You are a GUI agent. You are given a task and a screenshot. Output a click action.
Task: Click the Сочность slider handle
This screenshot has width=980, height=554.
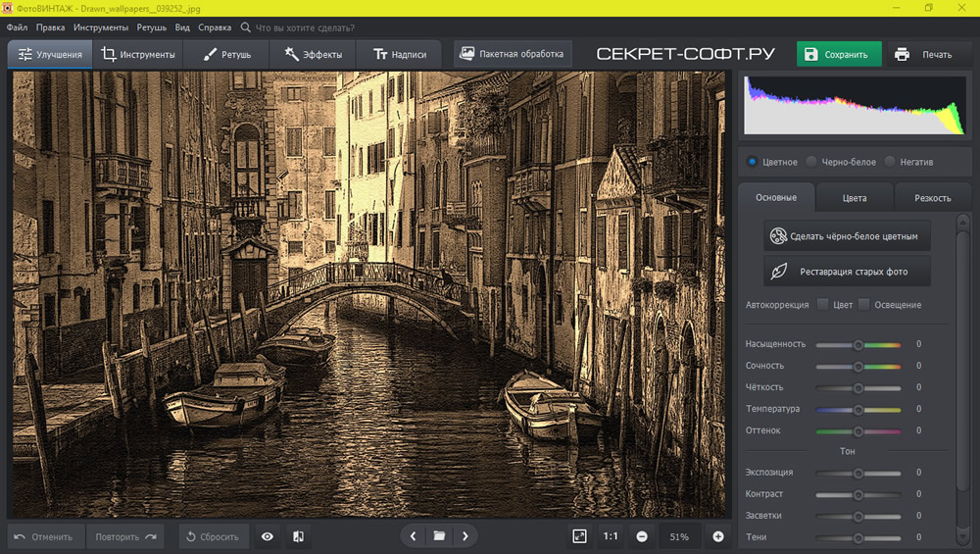(858, 367)
